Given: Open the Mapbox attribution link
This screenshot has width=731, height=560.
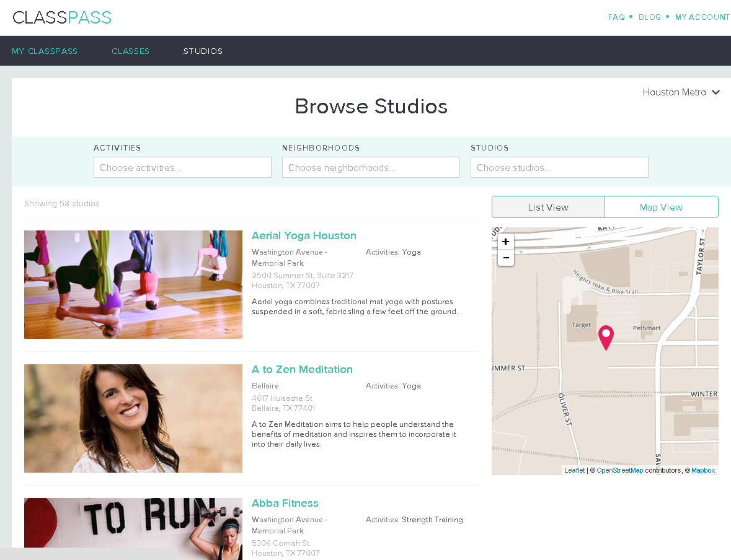Looking at the screenshot, I should pyautogui.click(x=703, y=471).
